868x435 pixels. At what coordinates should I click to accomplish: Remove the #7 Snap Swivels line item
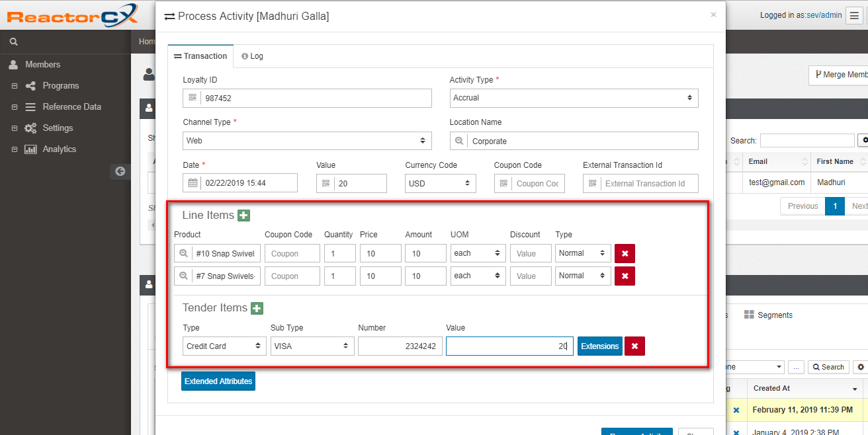coord(625,276)
